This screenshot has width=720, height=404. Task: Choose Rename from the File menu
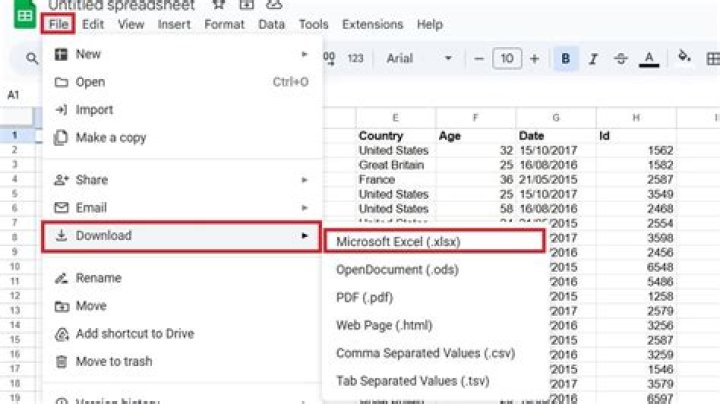pyautogui.click(x=182, y=278)
